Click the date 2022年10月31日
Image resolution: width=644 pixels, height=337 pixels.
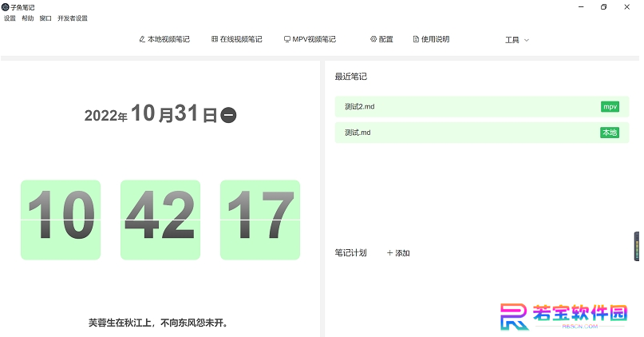click(x=151, y=113)
